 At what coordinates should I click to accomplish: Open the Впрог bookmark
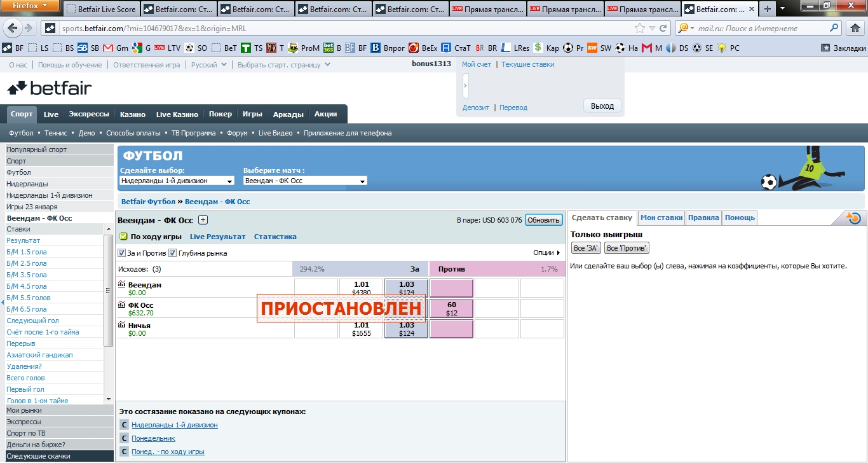pos(388,48)
